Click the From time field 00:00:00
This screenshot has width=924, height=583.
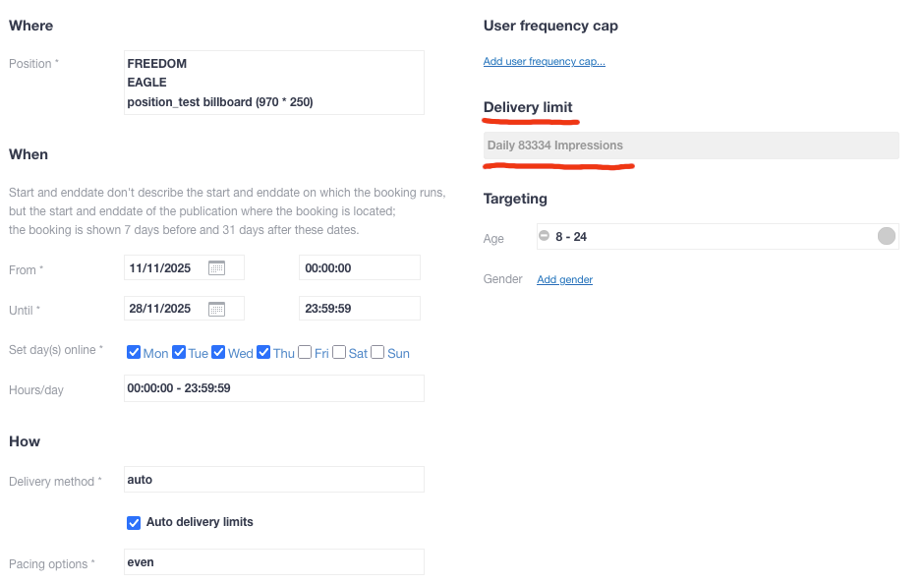(x=359, y=267)
